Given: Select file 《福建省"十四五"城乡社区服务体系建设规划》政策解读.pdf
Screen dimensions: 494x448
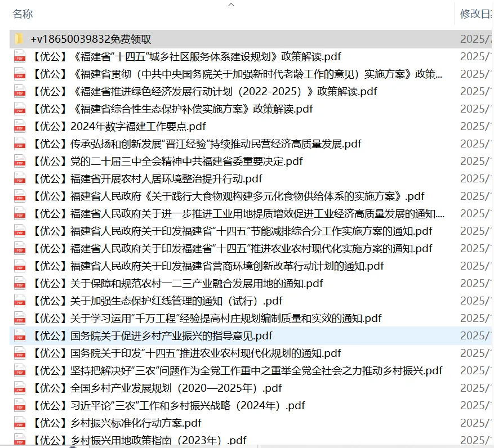Looking at the screenshot, I should pos(187,57).
